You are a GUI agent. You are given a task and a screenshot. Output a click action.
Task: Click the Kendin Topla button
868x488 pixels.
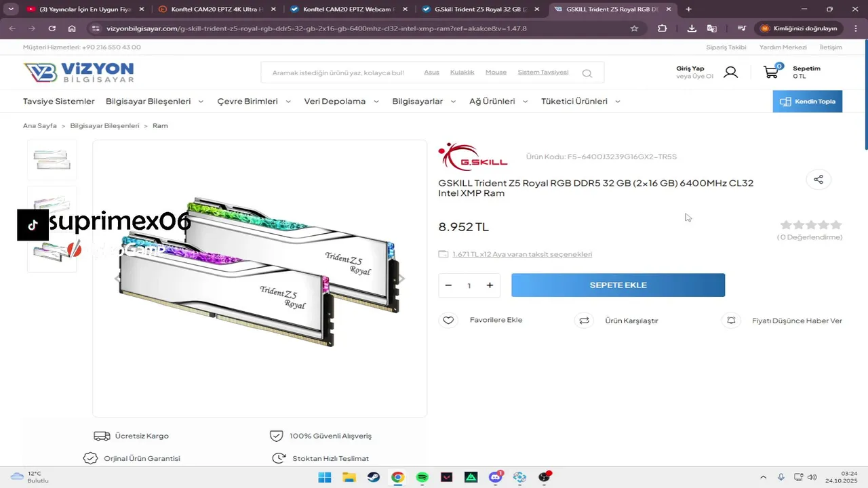point(808,102)
